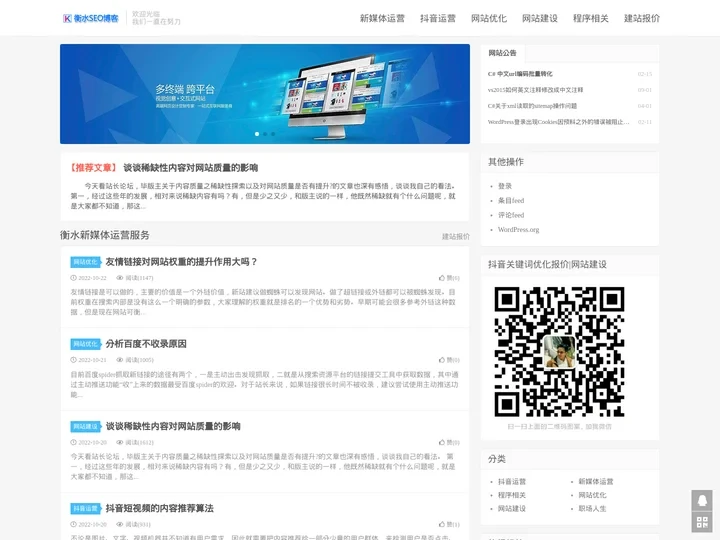Click eye icon for 阅读(1147)
Viewport: 720px width, 540px height.
tap(120, 278)
